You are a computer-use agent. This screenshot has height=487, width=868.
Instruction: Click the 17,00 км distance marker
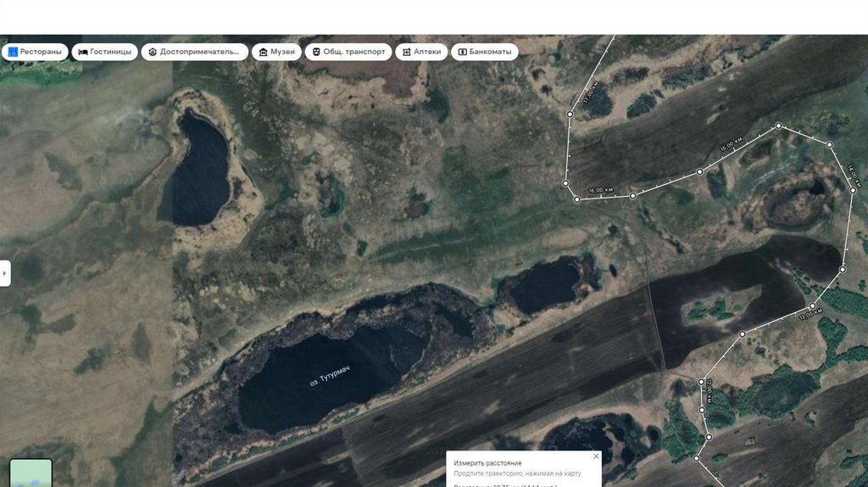tap(591, 92)
